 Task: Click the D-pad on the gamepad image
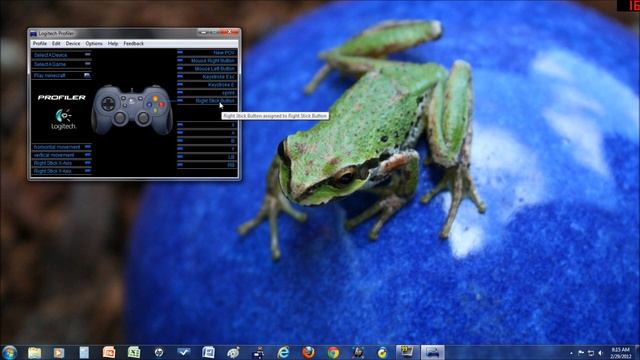pyautogui.click(x=108, y=104)
